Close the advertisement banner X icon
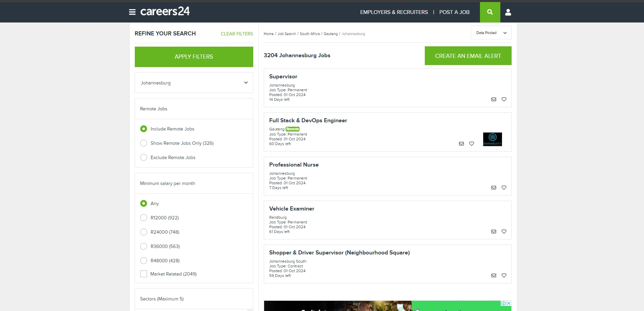This screenshot has height=311, width=644. pos(509,303)
